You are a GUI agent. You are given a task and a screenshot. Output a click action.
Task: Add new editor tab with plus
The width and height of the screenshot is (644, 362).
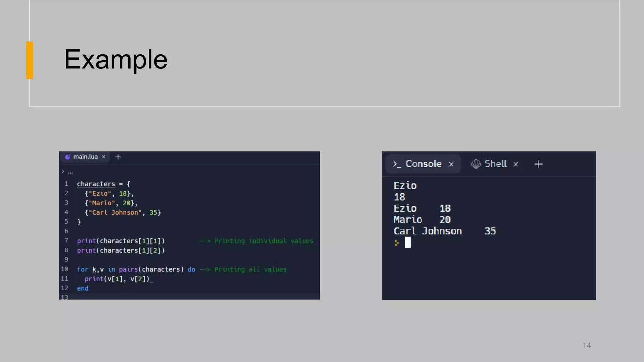[x=118, y=157]
